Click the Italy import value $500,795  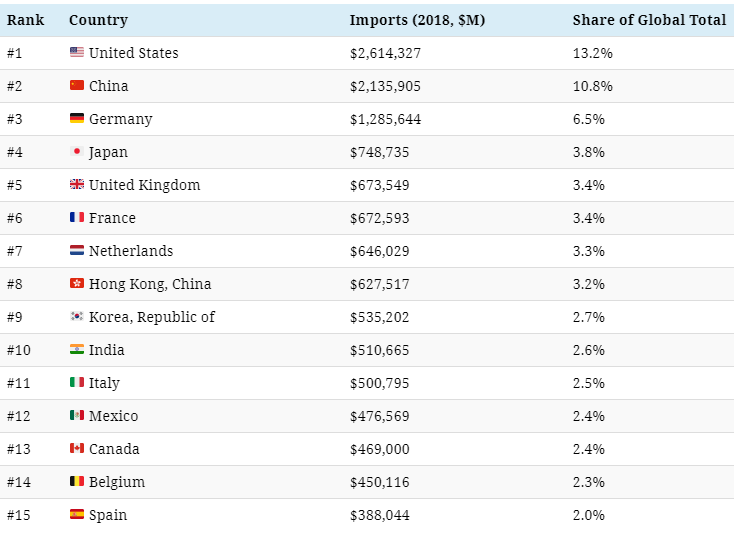(380, 383)
